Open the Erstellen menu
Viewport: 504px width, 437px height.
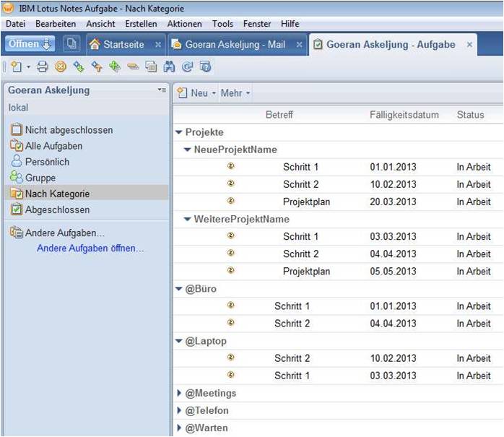141,24
